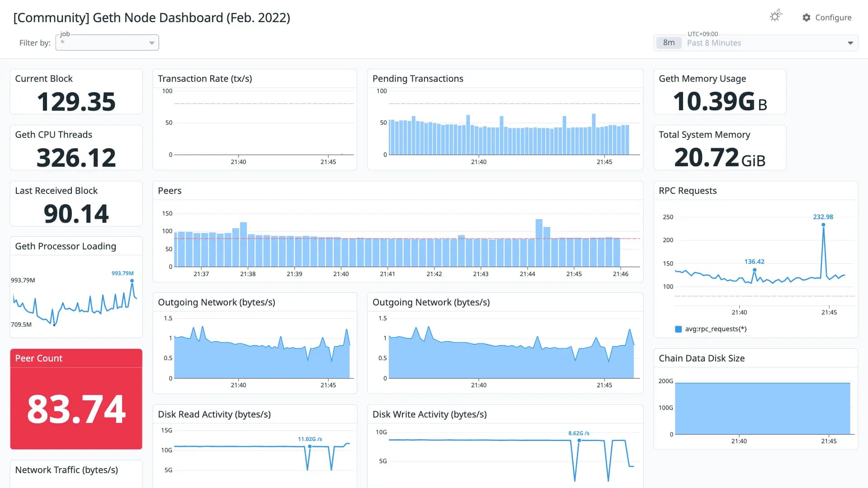Screen dimensions: 868x488
Task: Open the job filter dropdown
Action: (x=107, y=42)
